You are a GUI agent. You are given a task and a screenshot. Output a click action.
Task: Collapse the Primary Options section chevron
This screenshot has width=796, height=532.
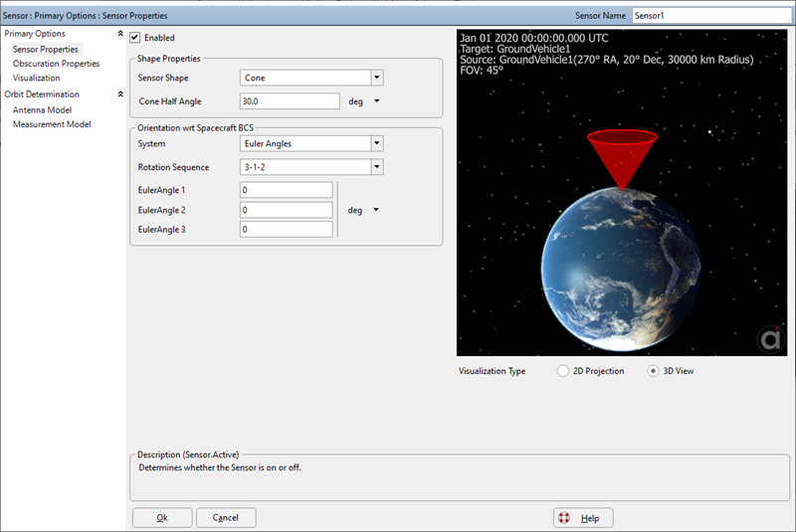(x=120, y=34)
